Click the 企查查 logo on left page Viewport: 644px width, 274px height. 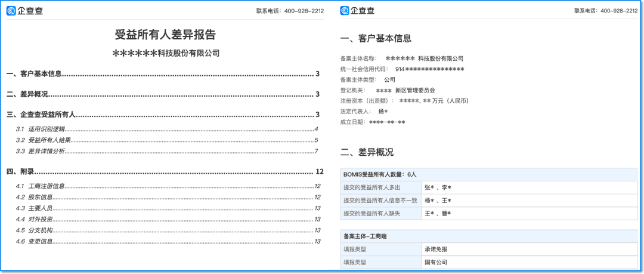(24, 11)
